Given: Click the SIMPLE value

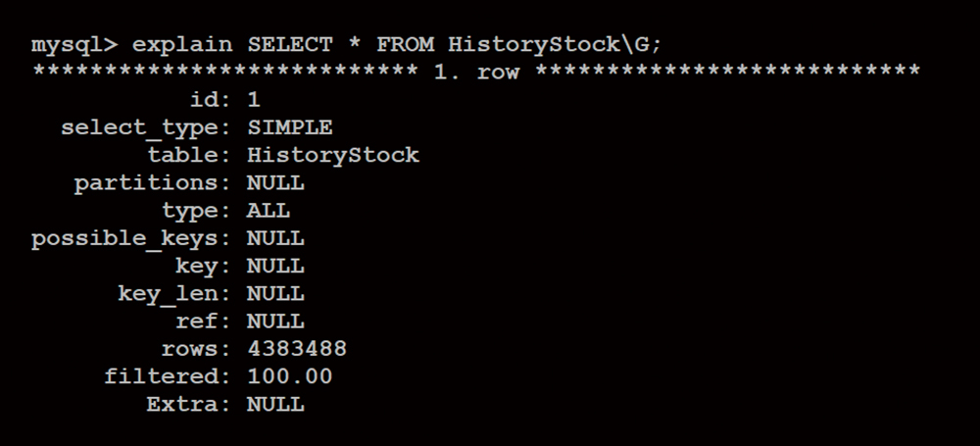Looking at the screenshot, I should pos(290,127).
